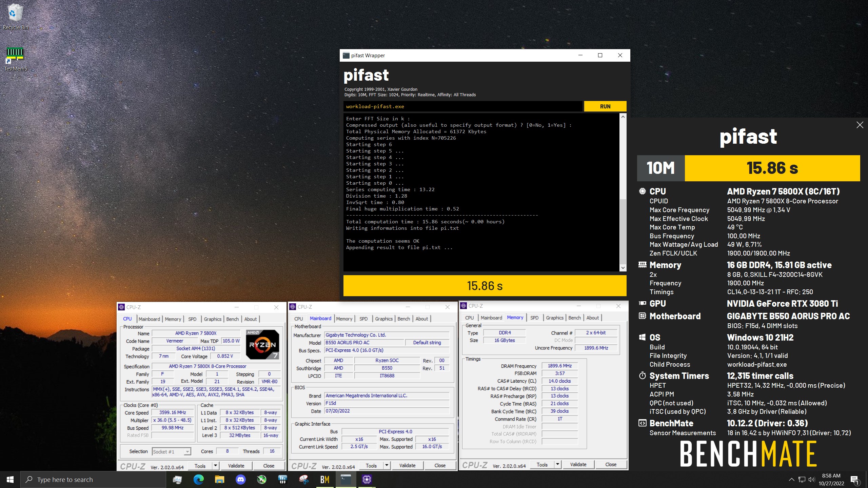Click the 10M digits label in BenchMate

click(x=661, y=168)
